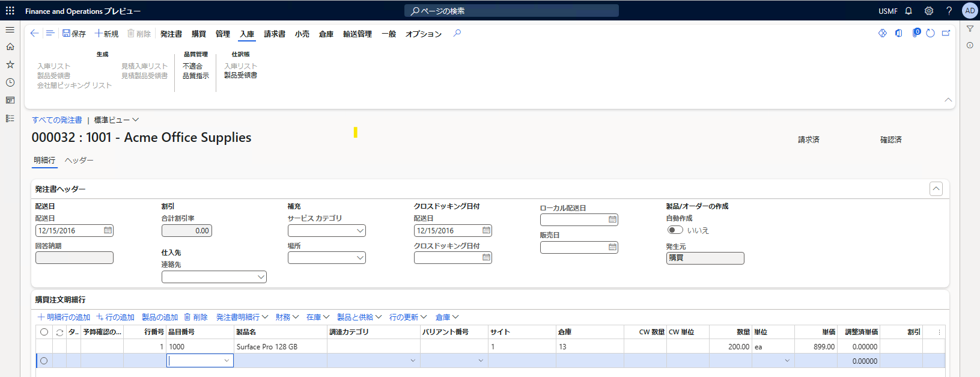Expand the hamburger navigation menu
This screenshot has width=980, height=377.
10,29
